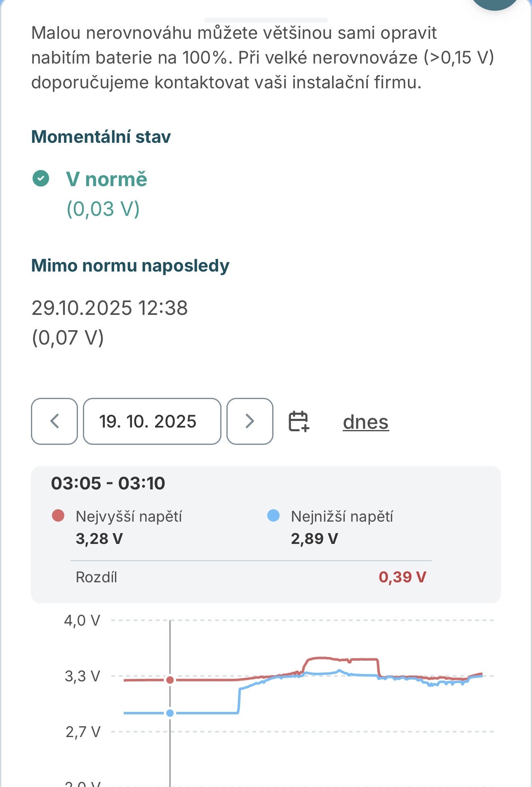Screen dimensions: 532x787
Task: Click the V normě status text
Action: 106,179
